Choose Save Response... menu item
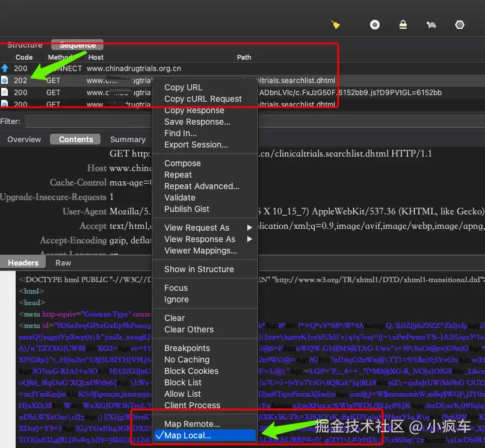 click(x=205, y=122)
